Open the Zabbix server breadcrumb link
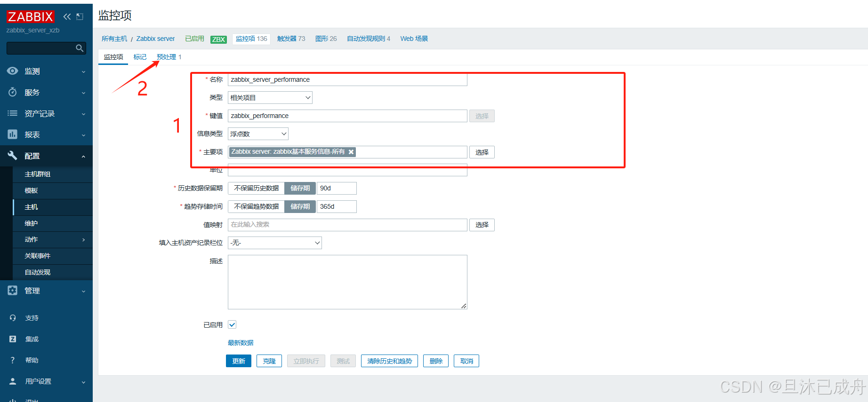The width and height of the screenshot is (868, 402). point(155,39)
